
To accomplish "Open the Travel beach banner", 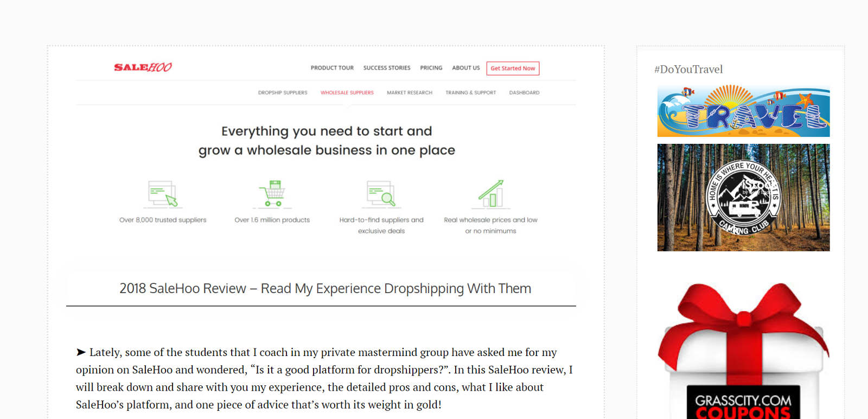I will [x=743, y=111].
